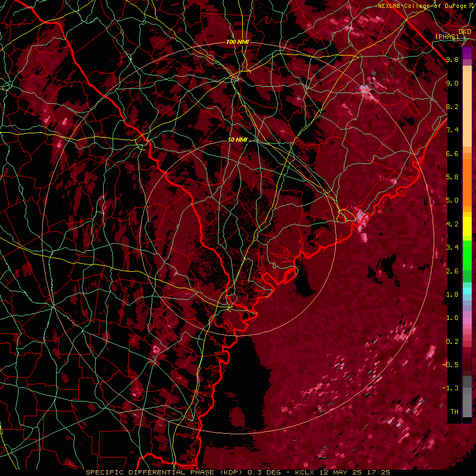Click the 0.2 value on the color scale
This screenshot has width=476, height=476.
tap(452, 342)
